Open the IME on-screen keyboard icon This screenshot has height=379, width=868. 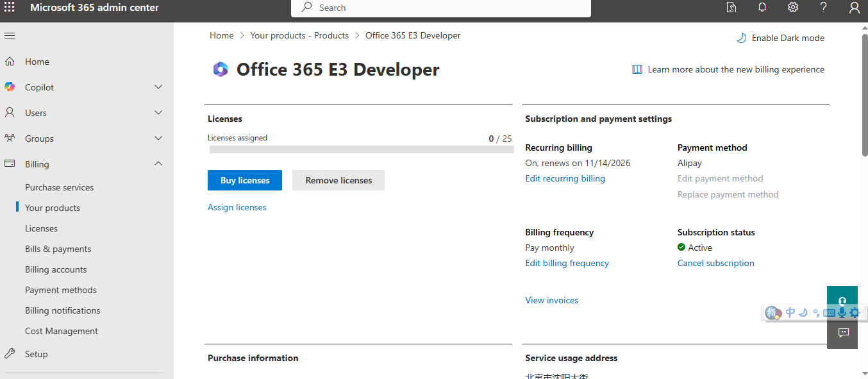tap(828, 312)
